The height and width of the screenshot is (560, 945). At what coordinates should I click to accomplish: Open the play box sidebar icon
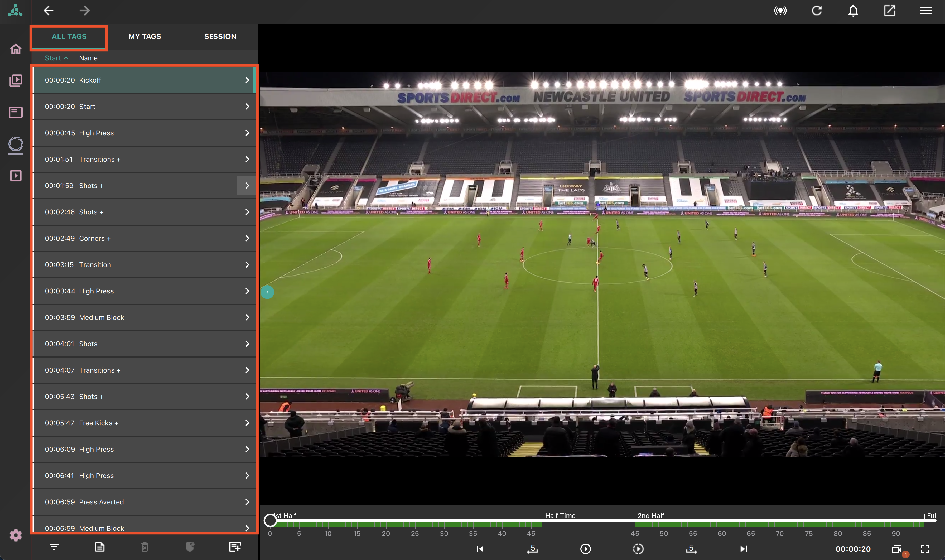click(x=16, y=176)
